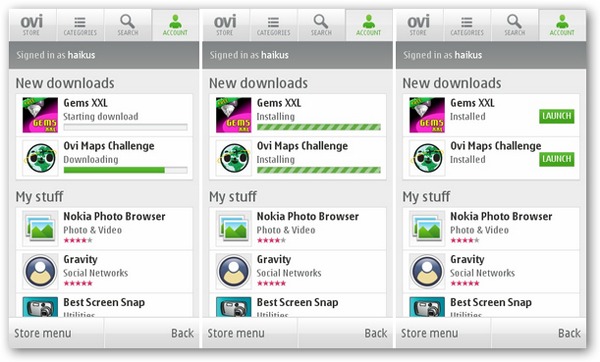
Task: Open Search tab in right screen
Action: point(515,25)
